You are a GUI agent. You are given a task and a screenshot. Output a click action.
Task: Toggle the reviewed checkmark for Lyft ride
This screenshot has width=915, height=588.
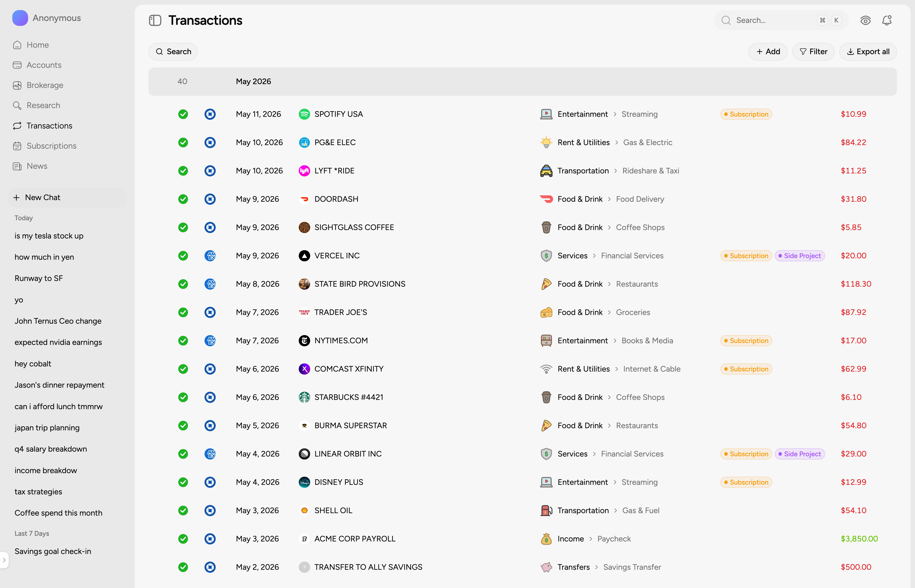point(183,171)
